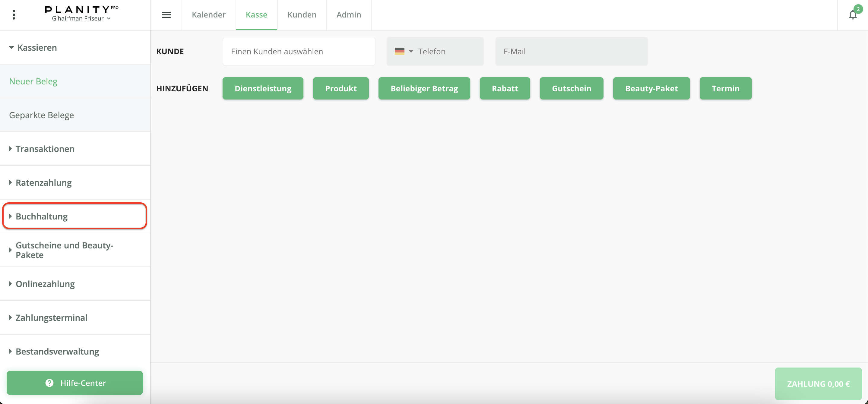Add a Dienstleistung to the receipt

[263, 88]
